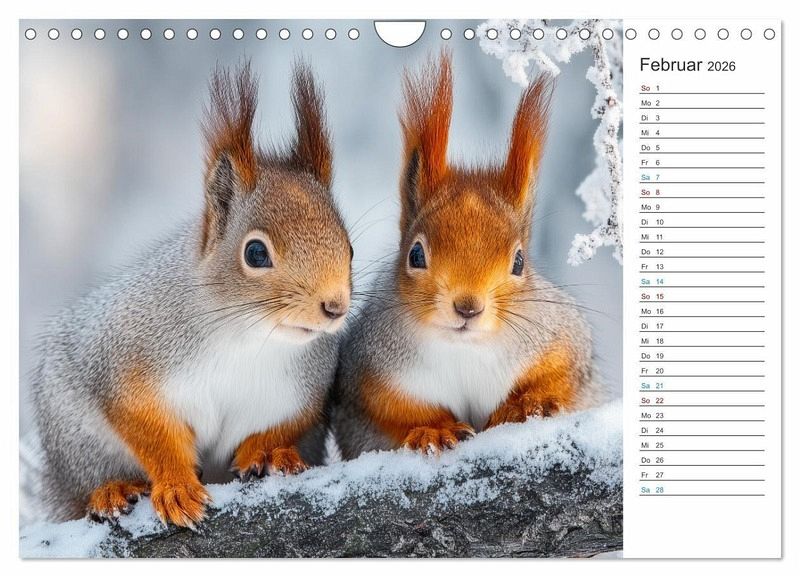The width and height of the screenshot is (800, 577).
Task: Click the first binding hole at top-left
Action: pyautogui.click(x=30, y=34)
